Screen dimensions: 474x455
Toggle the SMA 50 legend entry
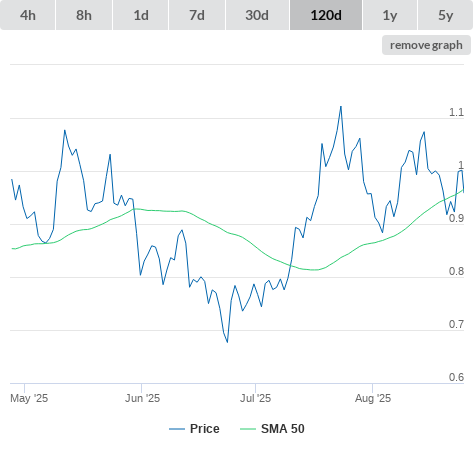pos(272,429)
